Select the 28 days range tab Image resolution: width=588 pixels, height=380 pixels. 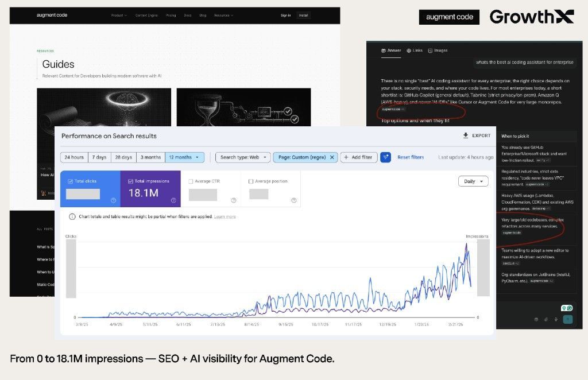124,157
